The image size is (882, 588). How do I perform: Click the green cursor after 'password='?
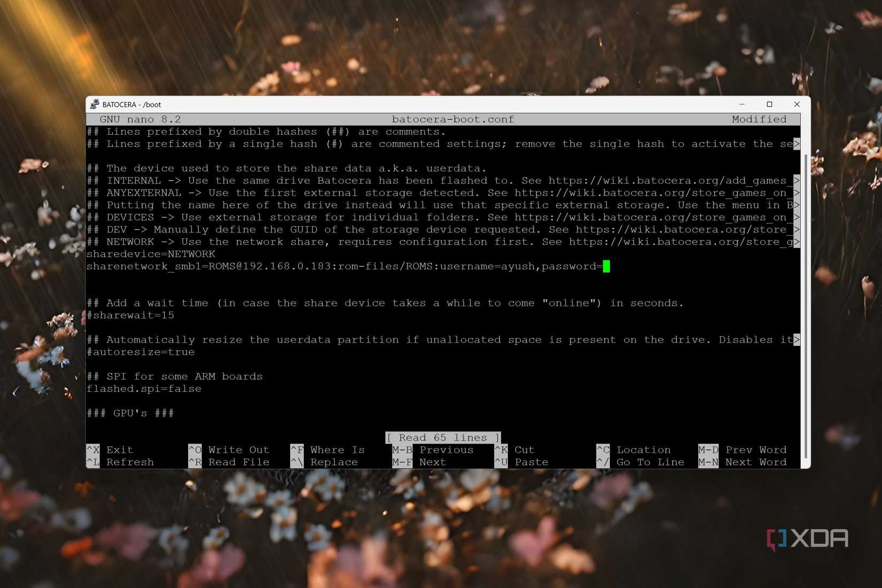click(606, 266)
